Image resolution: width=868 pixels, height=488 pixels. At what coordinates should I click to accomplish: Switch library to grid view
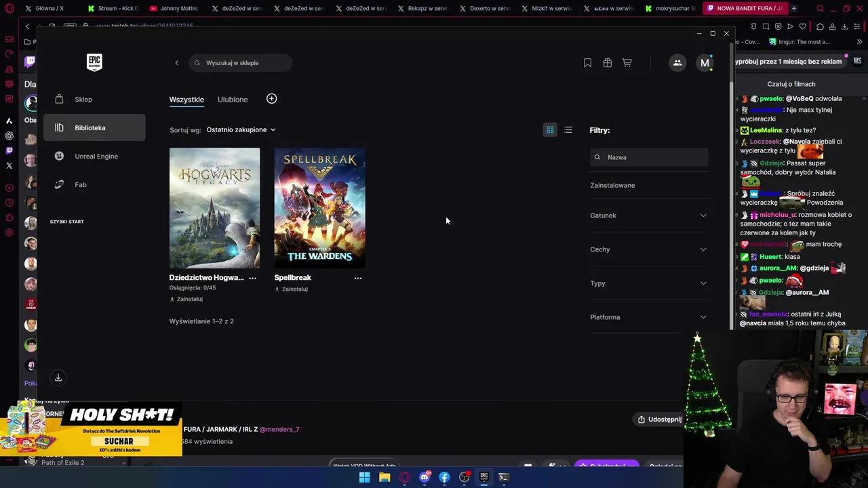point(550,129)
